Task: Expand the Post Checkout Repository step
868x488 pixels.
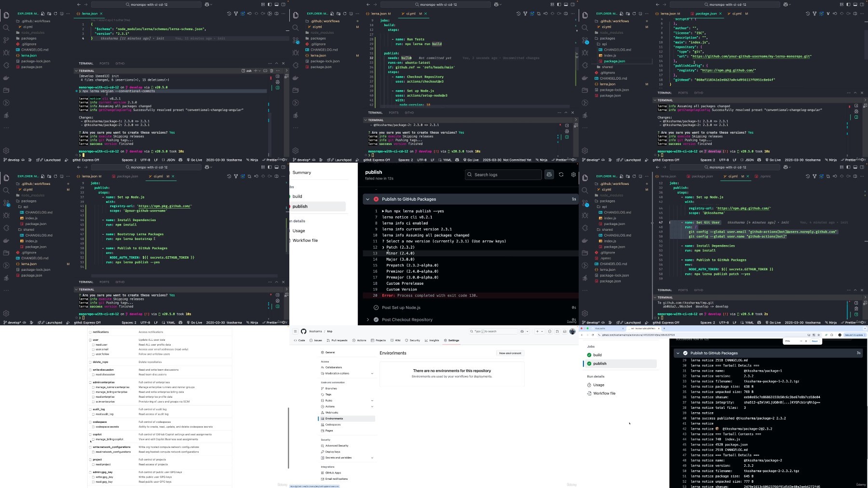Action: 367,320
